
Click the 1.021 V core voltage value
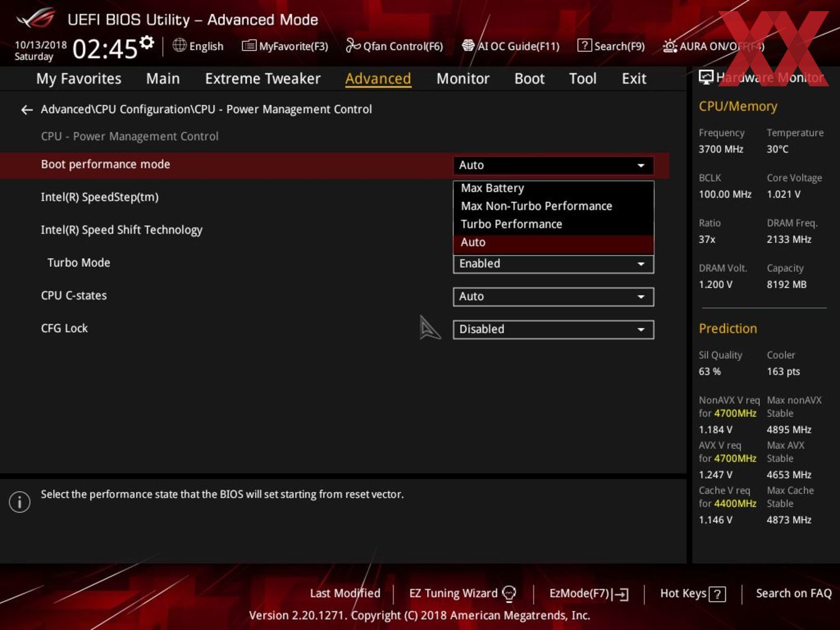[783, 194]
